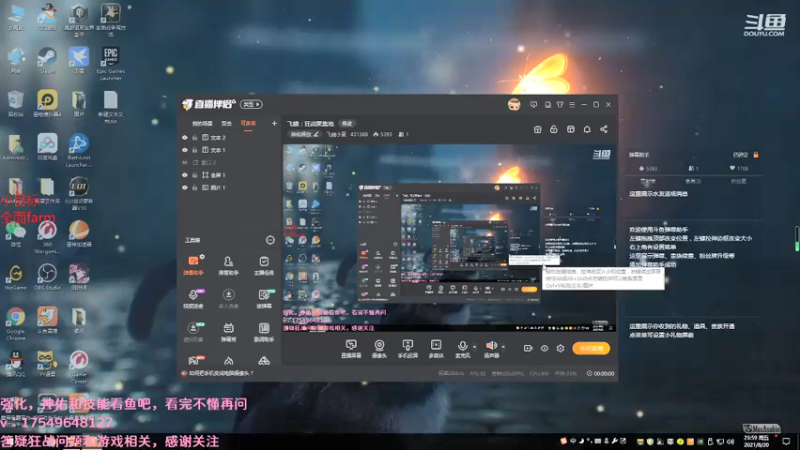The width and height of the screenshot is (800, 450).
Task: Click the record video icon beside eye icon
Action: [x=528, y=348]
